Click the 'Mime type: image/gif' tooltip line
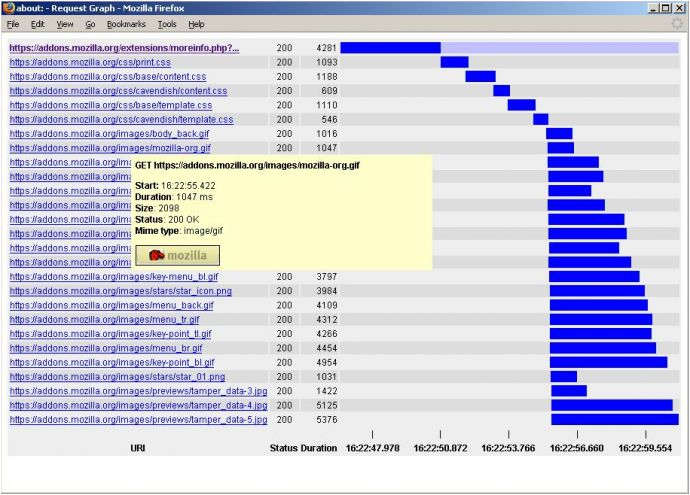 click(179, 231)
